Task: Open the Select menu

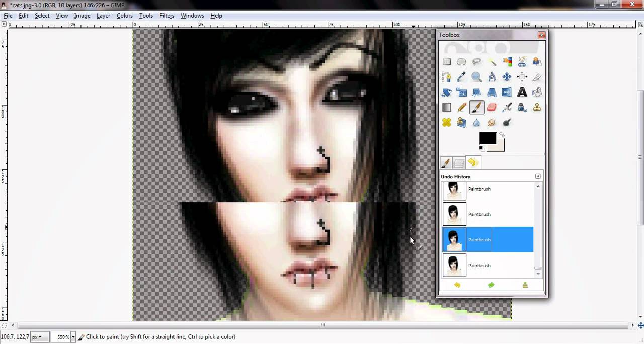Action: pyautogui.click(x=42, y=16)
